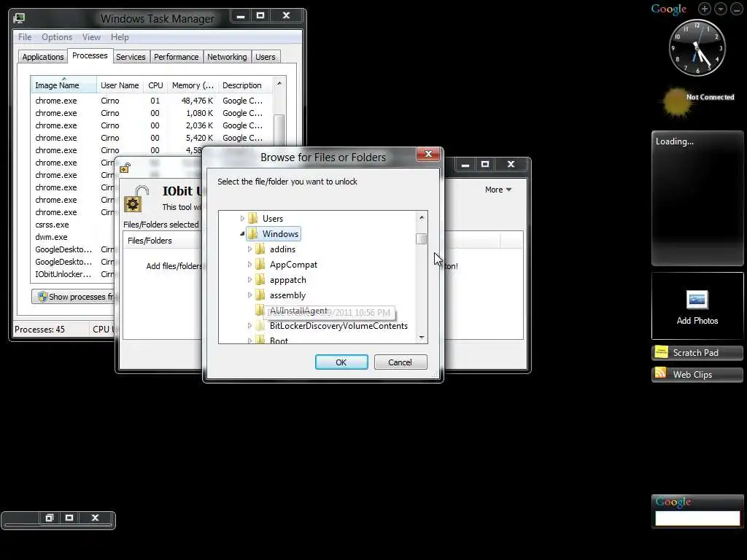747x560 pixels.
Task: Expand the BitLockerDiscoveryVolumeContents node
Action: tap(249, 326)
